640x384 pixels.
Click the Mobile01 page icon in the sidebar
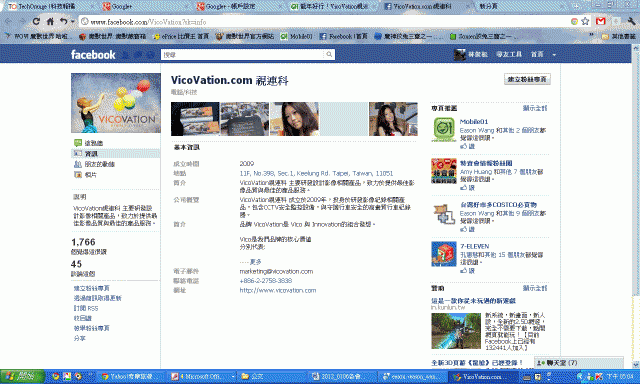click(x=444, y=129)
